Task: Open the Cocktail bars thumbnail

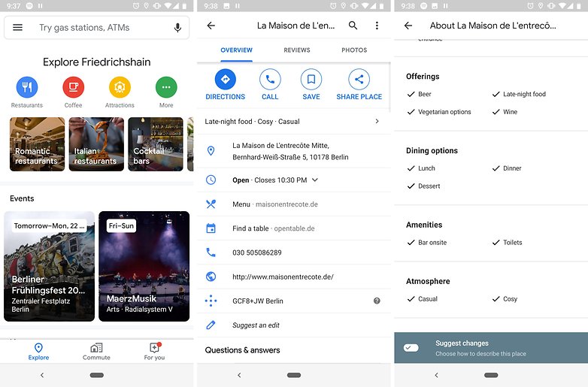Action: point(156,144)
